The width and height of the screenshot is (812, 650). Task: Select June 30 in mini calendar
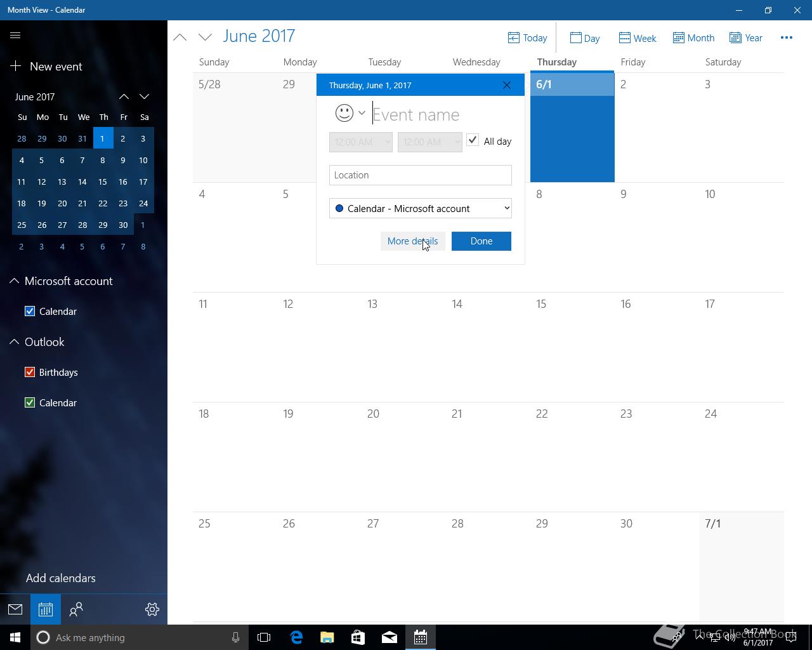(123, 225)
